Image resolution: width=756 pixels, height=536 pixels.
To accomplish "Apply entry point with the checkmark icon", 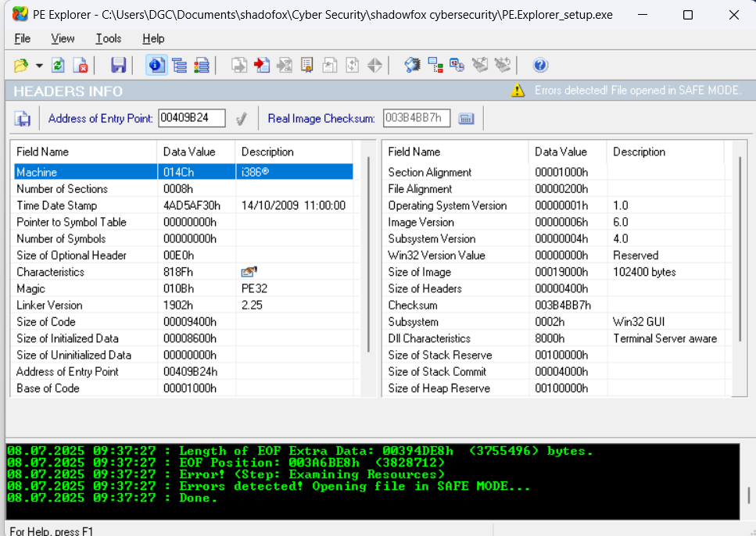I will point(242,119).
